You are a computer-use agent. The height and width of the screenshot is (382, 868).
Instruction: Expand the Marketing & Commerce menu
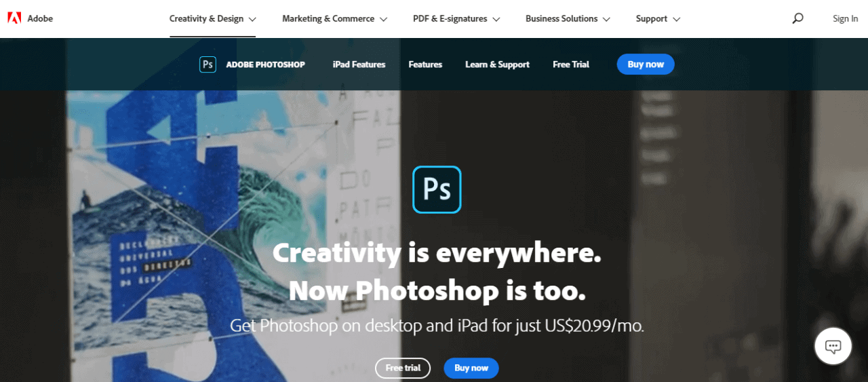click(335, 19)
